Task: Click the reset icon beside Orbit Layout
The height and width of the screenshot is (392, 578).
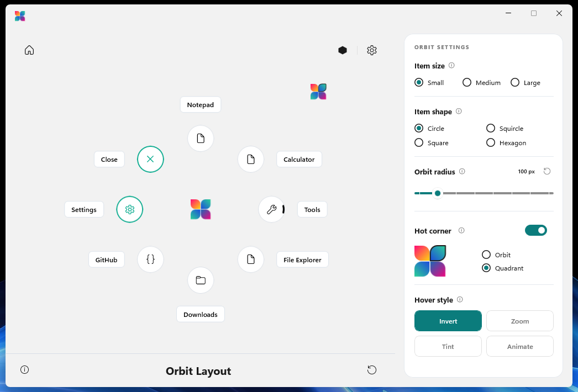Action: point(371,369)
